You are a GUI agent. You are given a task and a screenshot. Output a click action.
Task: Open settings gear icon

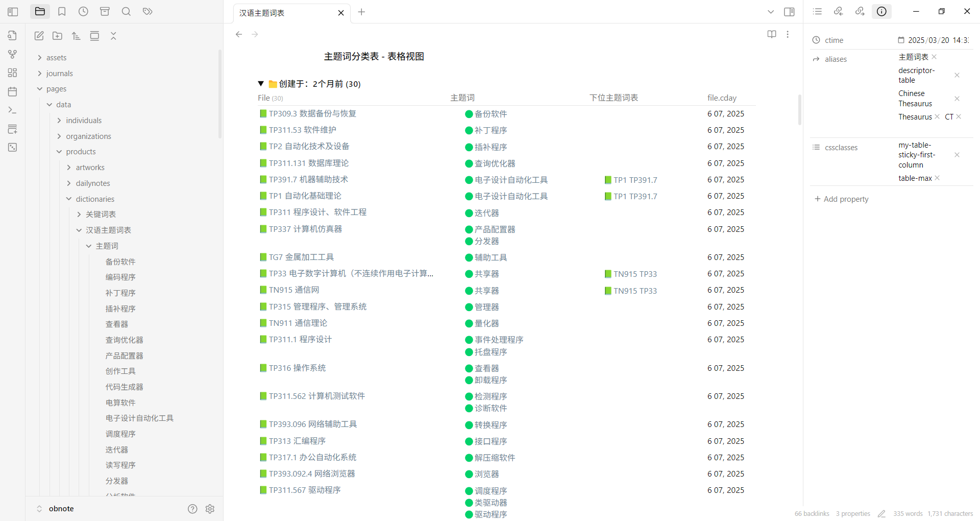click(210, 509)
